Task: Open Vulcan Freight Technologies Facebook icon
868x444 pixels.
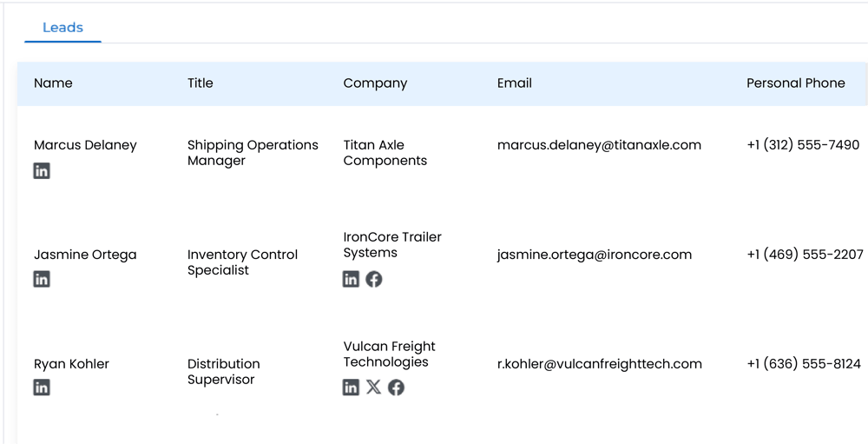Action: click(x=397, y=388)
